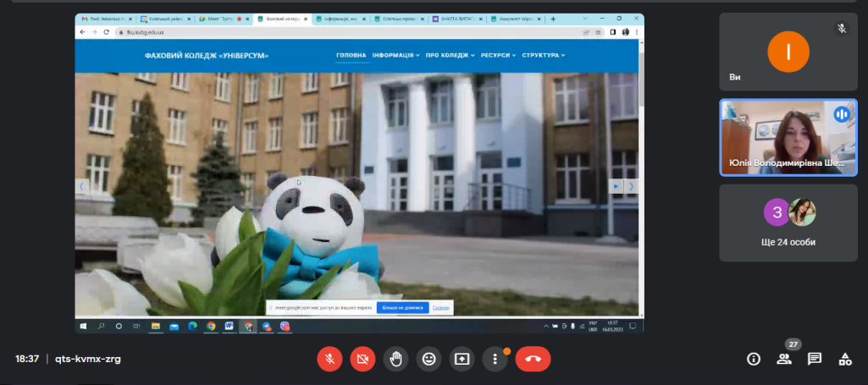Viewport: 868px width, 385px height.
Task: Open the emoji reactions picker
Action: click(429, 359)
